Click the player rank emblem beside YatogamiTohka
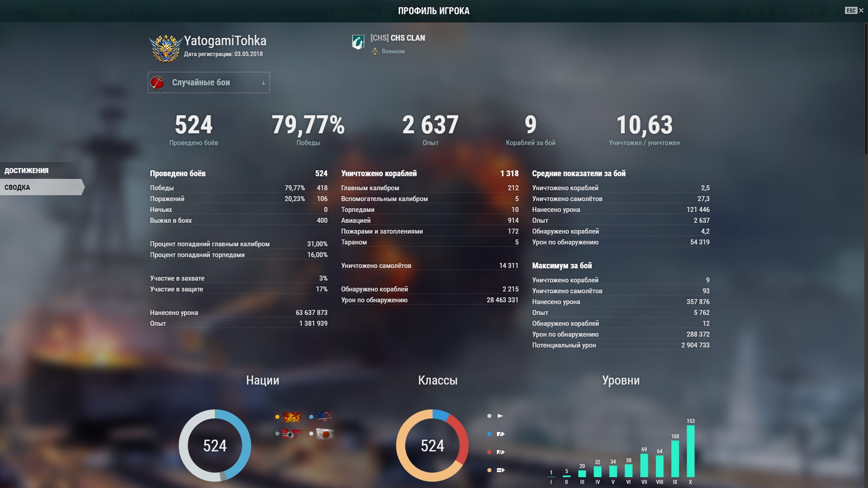This screenshot has width=868, height=488. coord(165,48)
